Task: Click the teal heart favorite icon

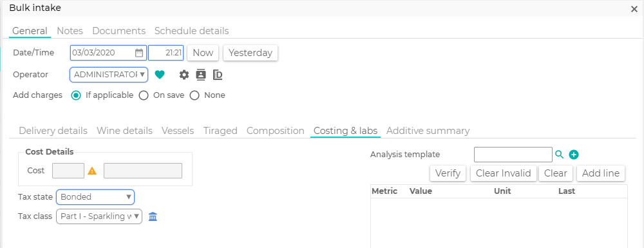Action: pyautogui.click(x=160, y=75)
